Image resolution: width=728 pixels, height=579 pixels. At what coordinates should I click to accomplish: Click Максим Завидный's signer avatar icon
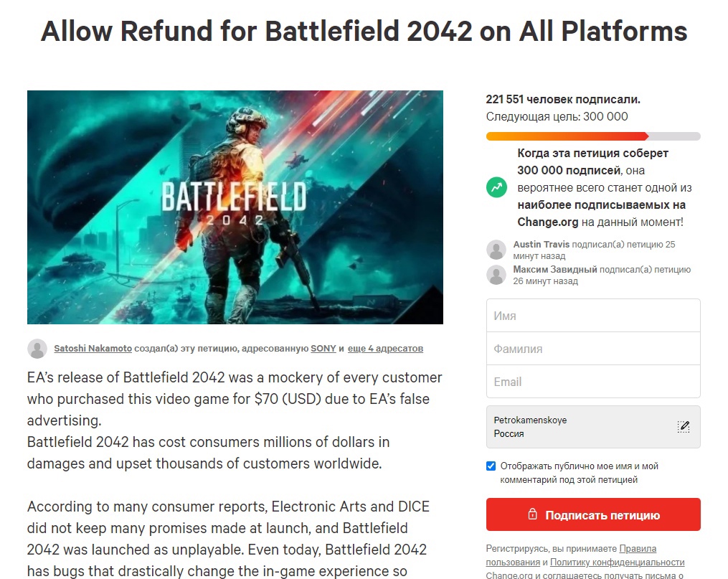[x=496, y=275]
